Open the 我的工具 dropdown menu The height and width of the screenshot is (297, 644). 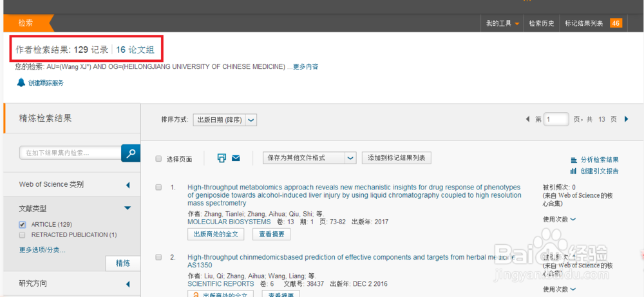[503, 23]
